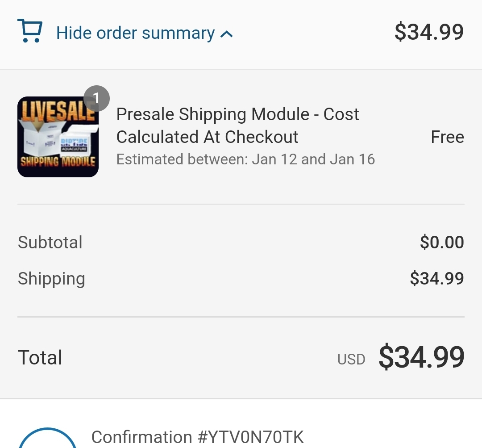Click the $34.99 total in the header
The image size is (482, 448).
pyautogui.click(x=429, y=32)
